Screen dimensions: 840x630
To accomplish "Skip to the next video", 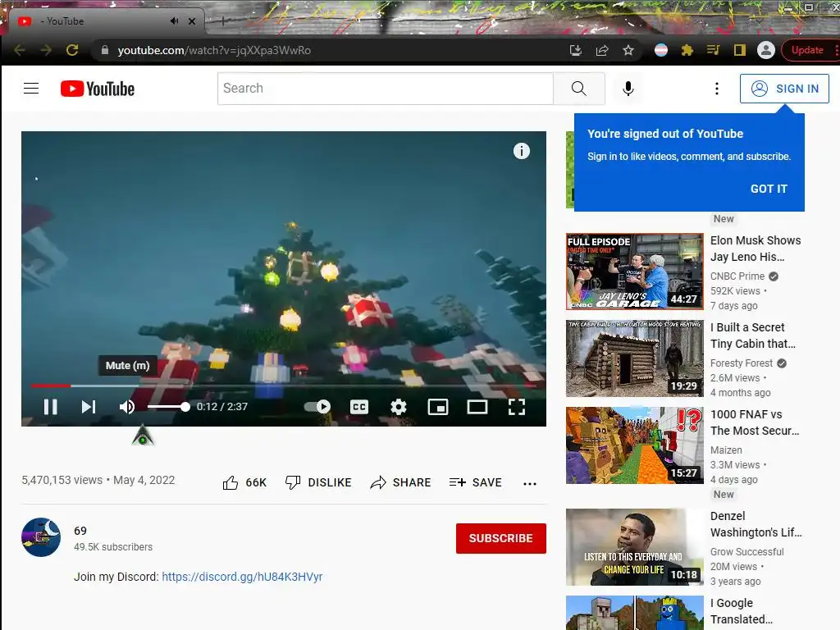I will click(89, 407).
